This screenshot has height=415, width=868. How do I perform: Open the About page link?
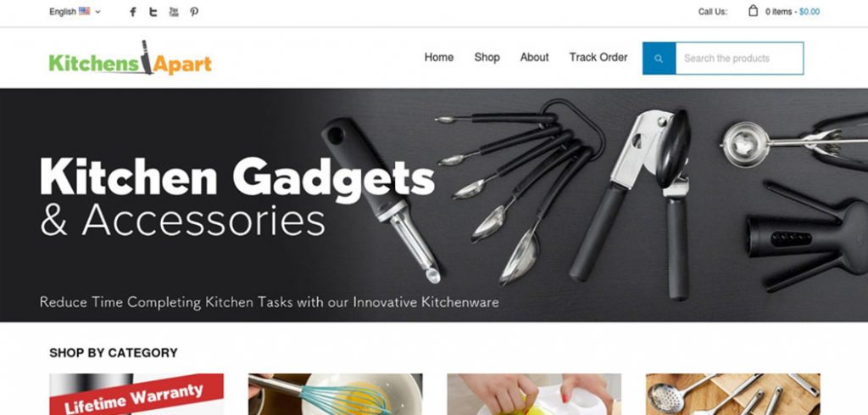(x=534, y=58)
